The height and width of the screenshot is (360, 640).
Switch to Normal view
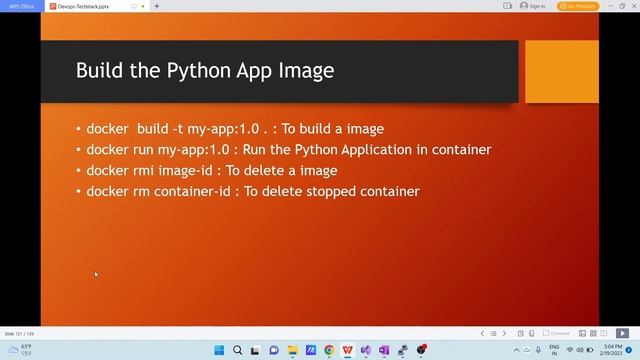coord(582,333)
